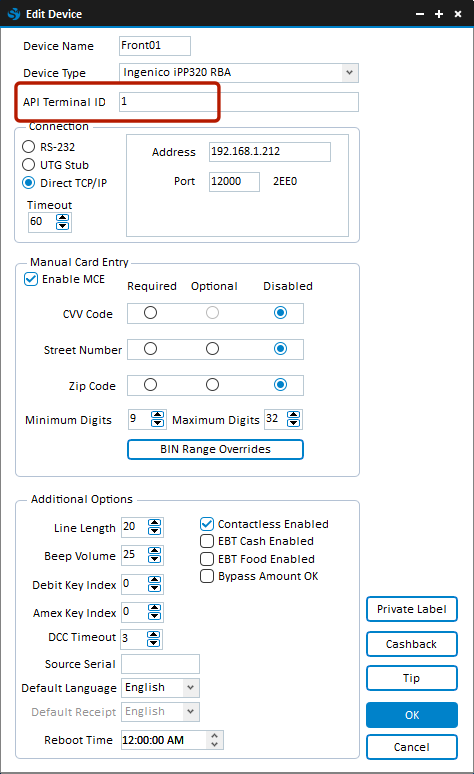Open the Device Type dropdown
Image resolution: width=474 pixels, height=774 pixels.
point(349,73)
